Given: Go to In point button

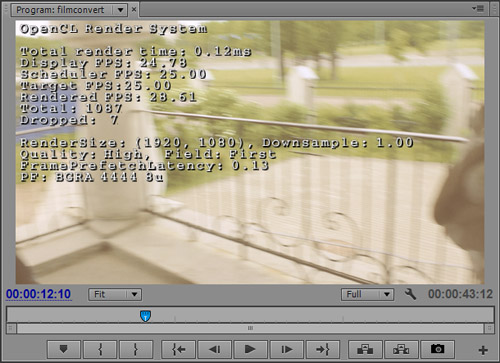Looking at the screenshot, I should [x=178, y=349].
